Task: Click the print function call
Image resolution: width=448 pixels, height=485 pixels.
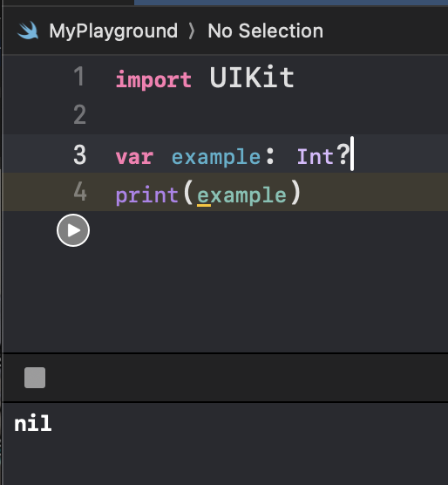Action: (x=147, y=195)
